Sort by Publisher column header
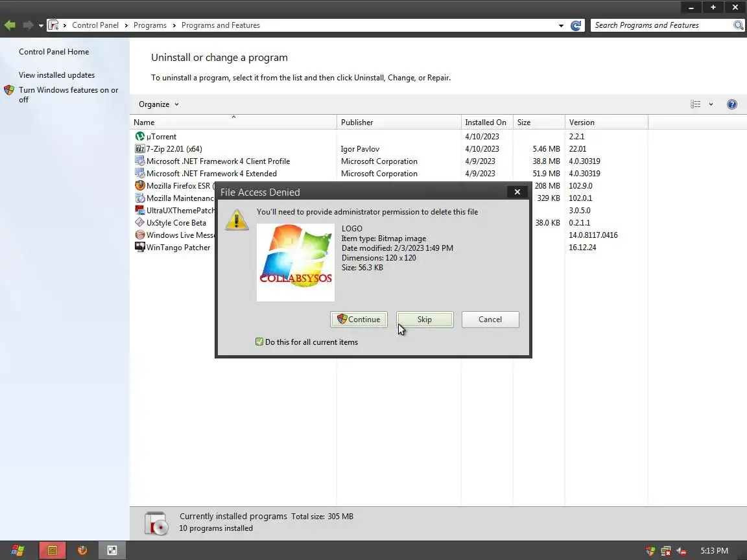The width and height of the screenshot is (747, 560). pos(399,122)
